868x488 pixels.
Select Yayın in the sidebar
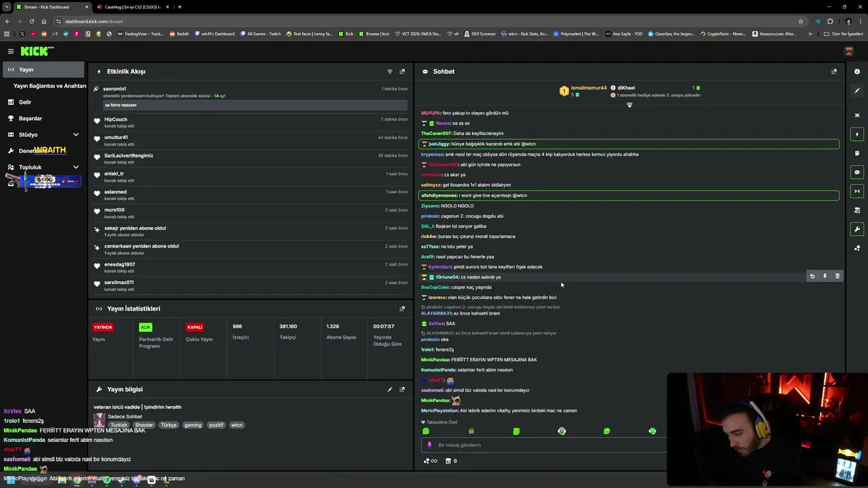coord(43,70)
